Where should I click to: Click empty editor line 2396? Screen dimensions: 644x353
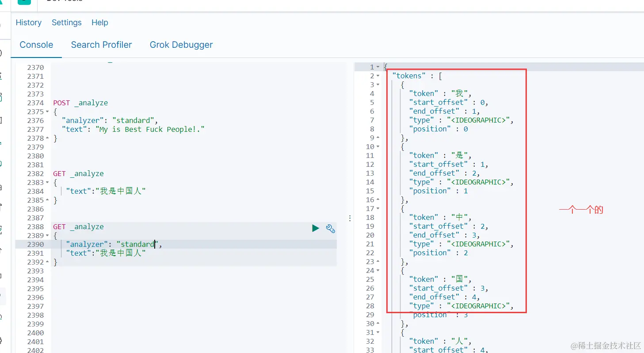tap(194, 297)
